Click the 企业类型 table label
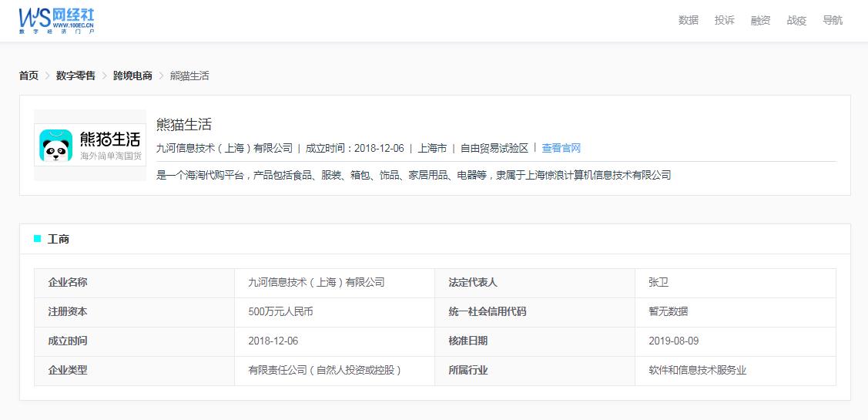 pyautogui.click(x=68, y=371)
